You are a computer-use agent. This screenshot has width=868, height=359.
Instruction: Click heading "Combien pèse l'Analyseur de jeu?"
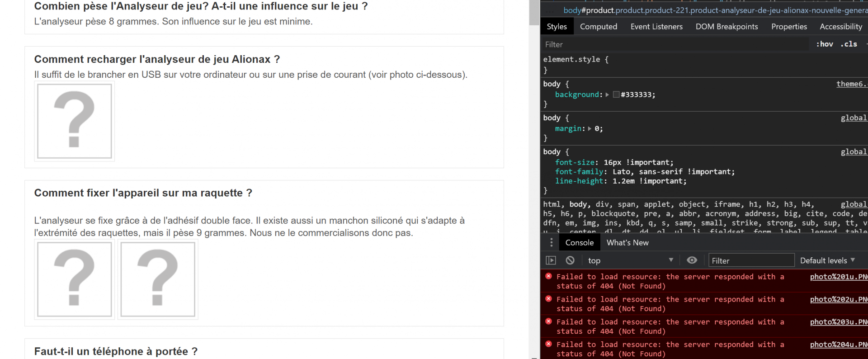pos(121,6)
